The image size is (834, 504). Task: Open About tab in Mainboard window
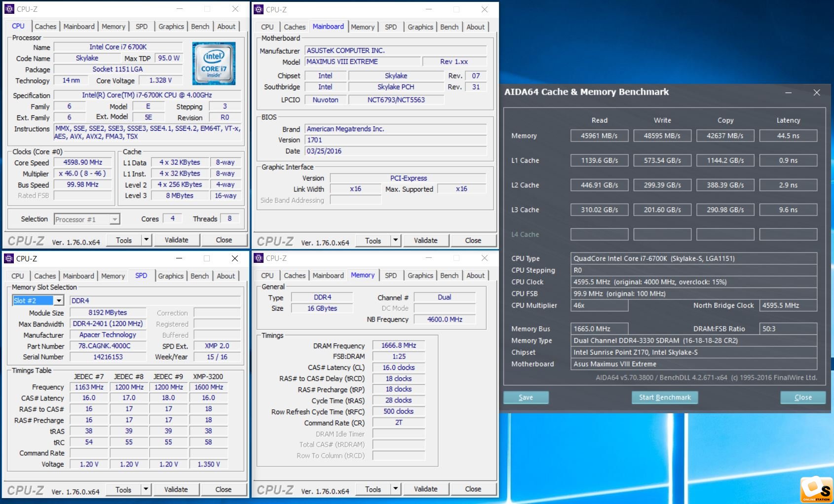point(476,27)
